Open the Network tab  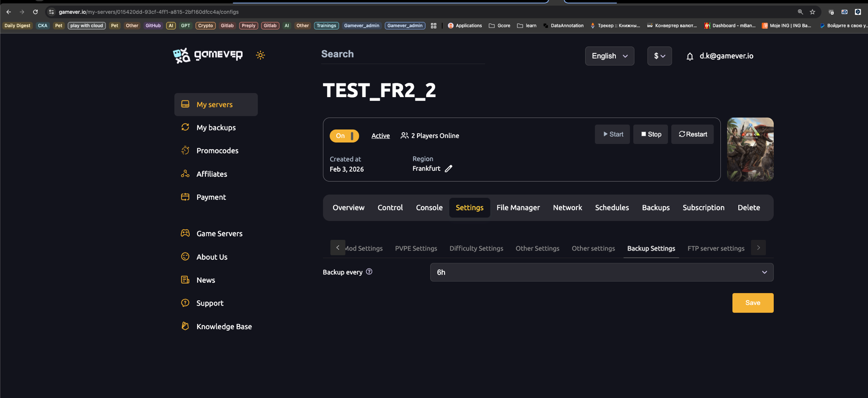coord(567,208)
